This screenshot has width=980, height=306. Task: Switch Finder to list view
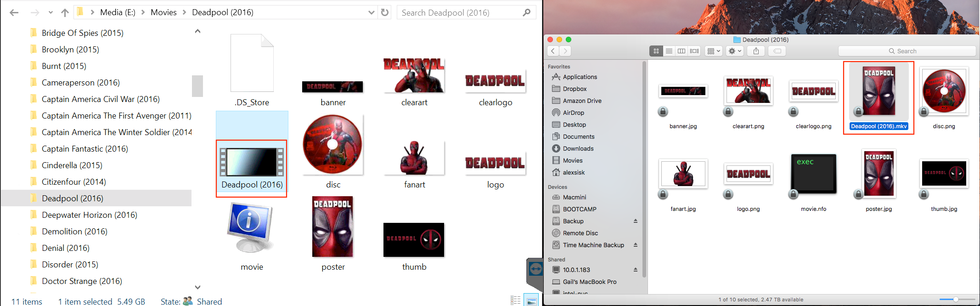[x=669, y=51]
